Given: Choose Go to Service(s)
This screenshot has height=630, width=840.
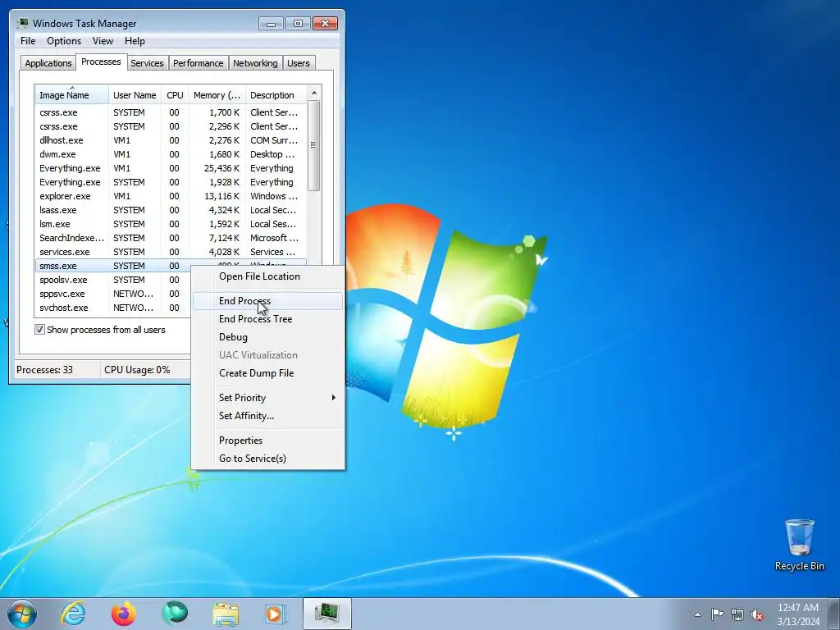Looking at the screenshot, I should click(x=268, y=459).
